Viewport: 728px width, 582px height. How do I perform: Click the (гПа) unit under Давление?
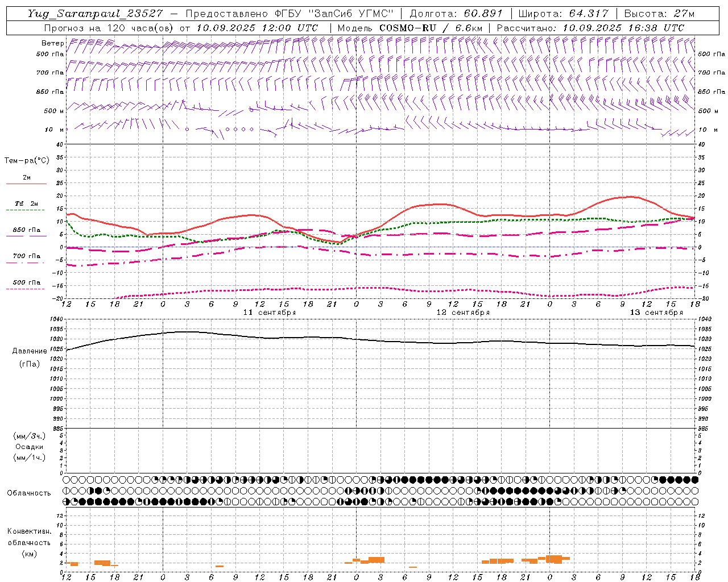(30, 364)
